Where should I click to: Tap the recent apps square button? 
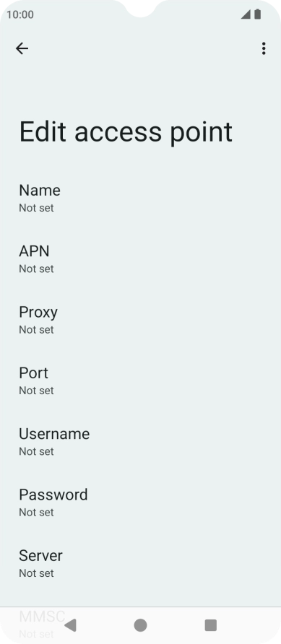(x=211, y=625)
